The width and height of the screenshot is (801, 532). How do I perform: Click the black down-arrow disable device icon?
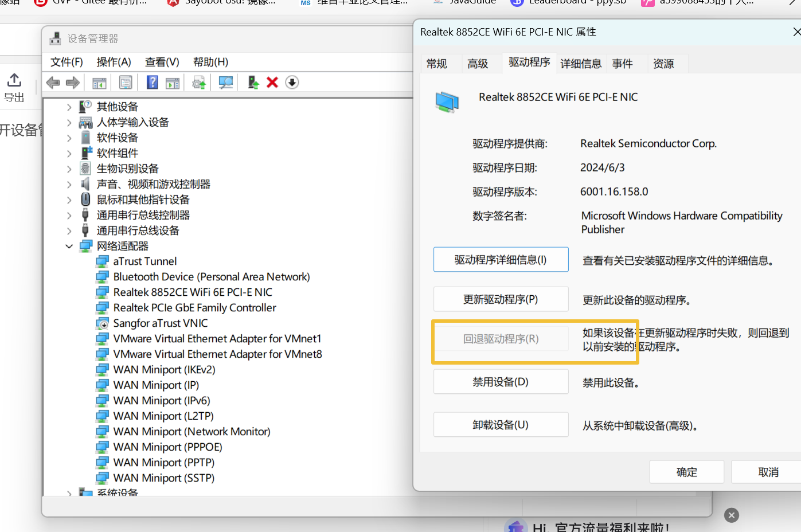coord(292,83)
